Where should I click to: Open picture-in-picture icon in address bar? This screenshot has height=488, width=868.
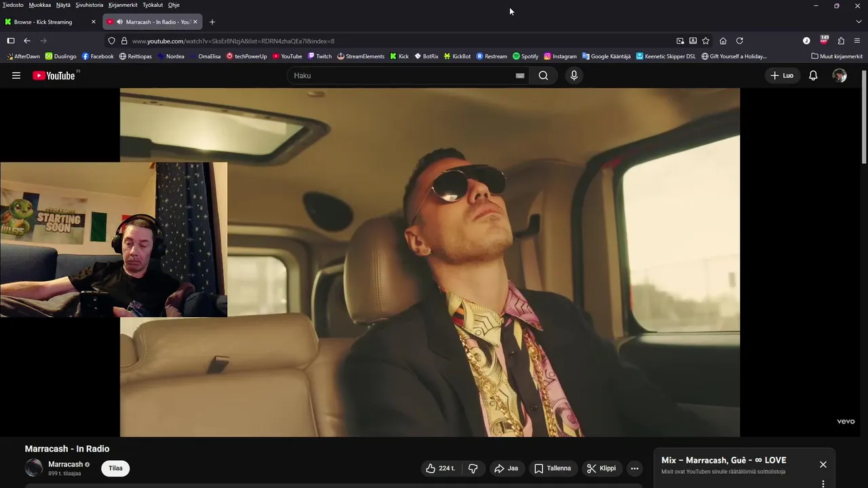tap(680, 41)
